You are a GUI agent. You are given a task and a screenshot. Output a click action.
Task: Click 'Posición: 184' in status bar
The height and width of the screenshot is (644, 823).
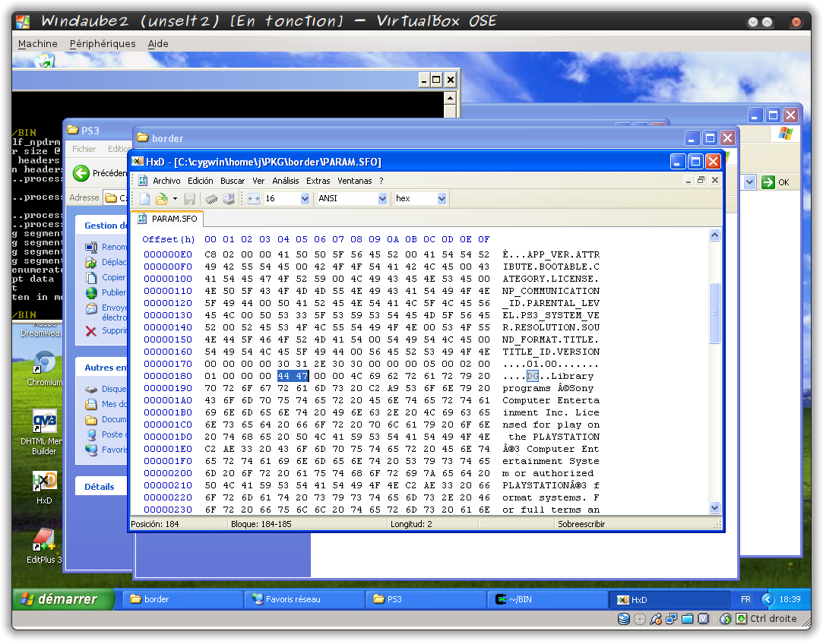(x=155, y=524)
